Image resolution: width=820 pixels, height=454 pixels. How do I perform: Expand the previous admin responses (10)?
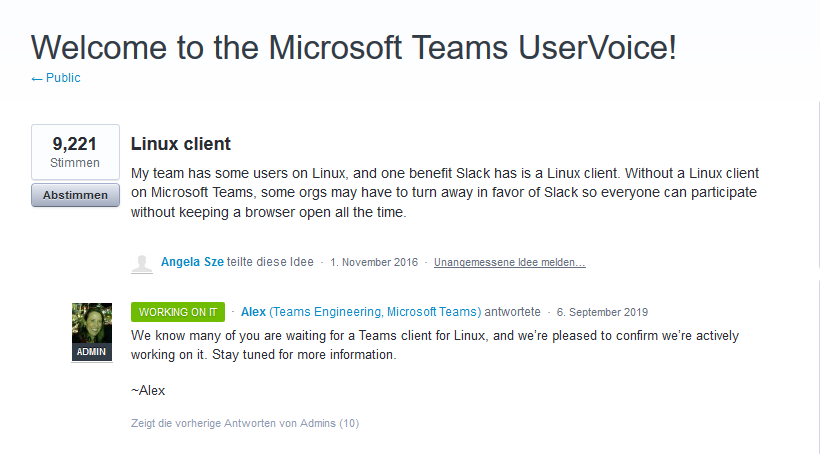coord(245,423)
